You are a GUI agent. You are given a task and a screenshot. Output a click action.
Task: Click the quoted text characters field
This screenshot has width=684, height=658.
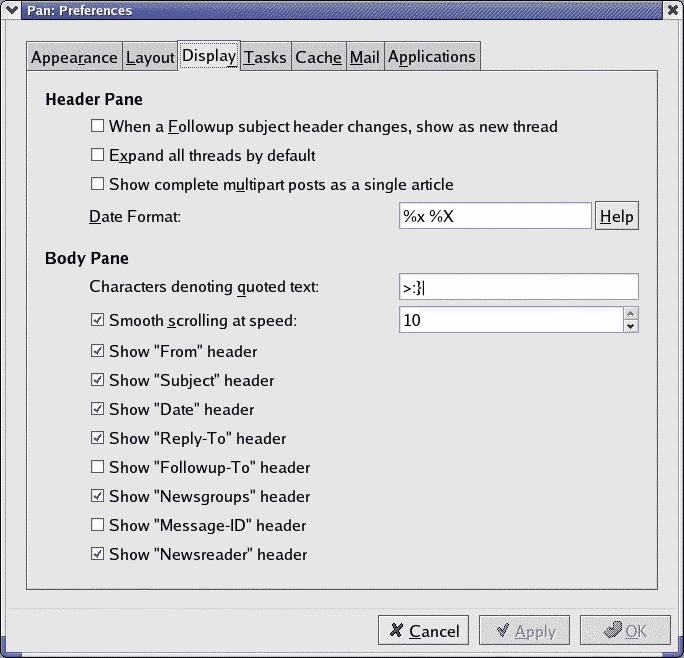point(519,287)
